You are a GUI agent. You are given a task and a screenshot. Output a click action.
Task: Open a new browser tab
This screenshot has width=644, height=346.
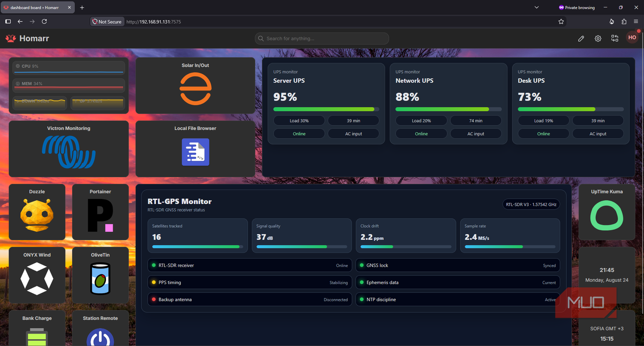coord(82,8)
